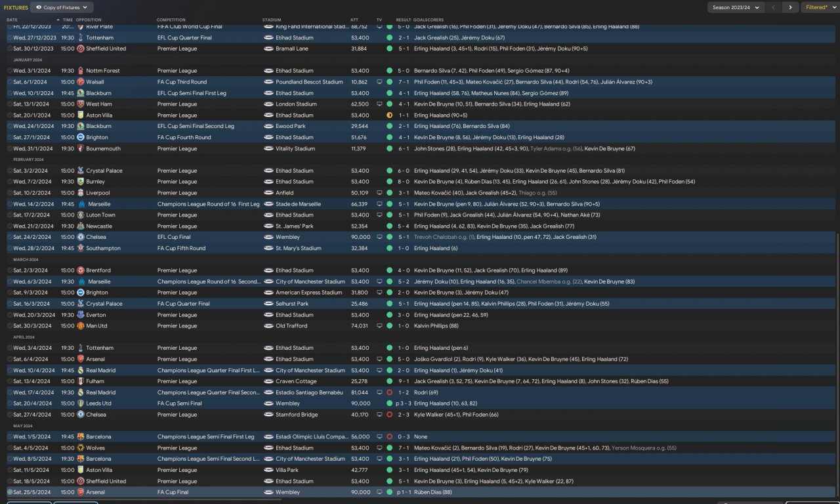The image size is (840, 504).
Task: Open the Filtered dropdown
Action: [x=820, y=7]
